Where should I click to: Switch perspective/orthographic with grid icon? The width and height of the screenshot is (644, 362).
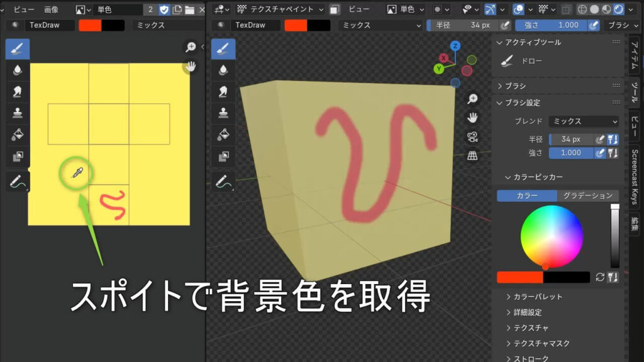coord(472,156)
